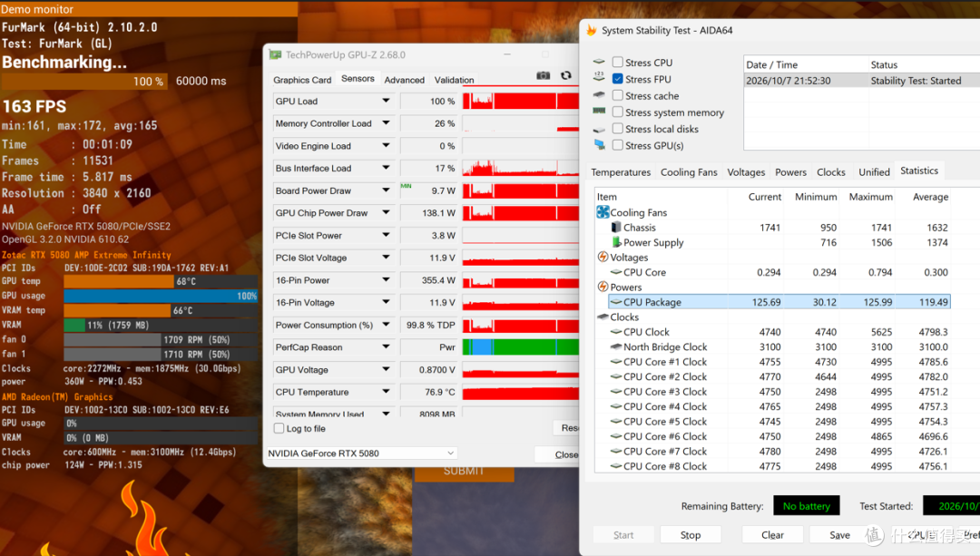980x556 pixels.
Task: Click the Clocks category chip icon
Action: pyautogui.click(x=603, y=317)
